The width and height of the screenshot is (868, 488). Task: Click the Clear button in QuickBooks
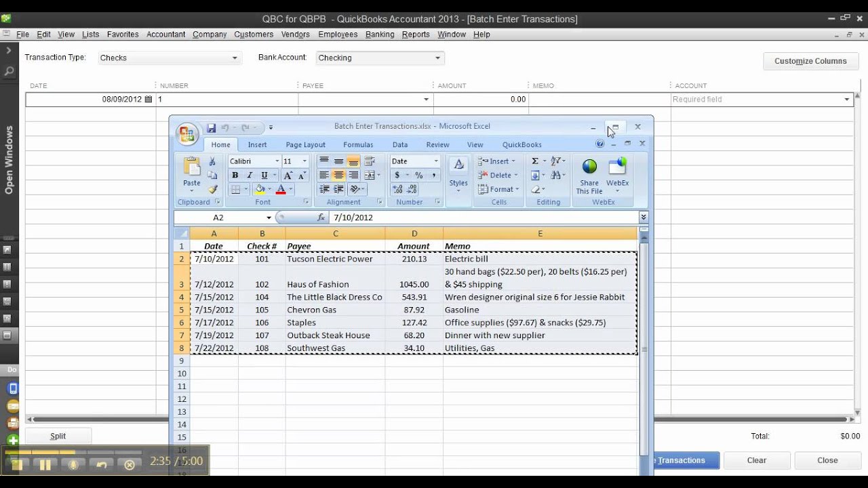(x=757, y=460)
